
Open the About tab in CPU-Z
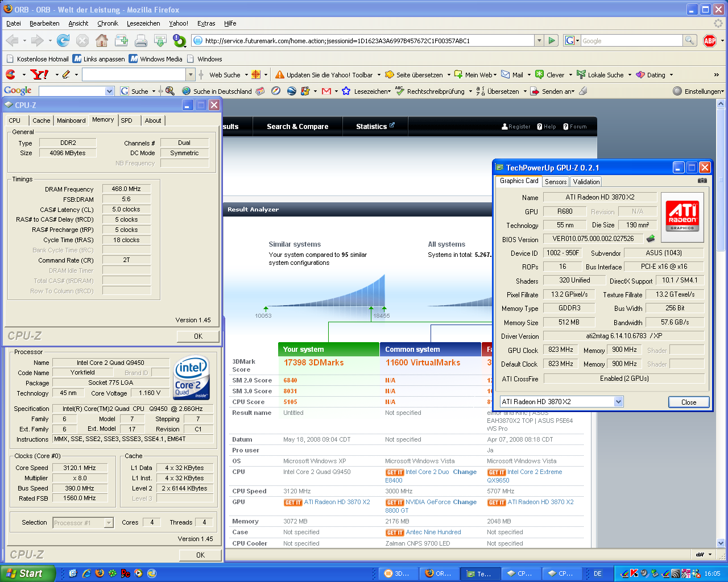tap(152, 120)
